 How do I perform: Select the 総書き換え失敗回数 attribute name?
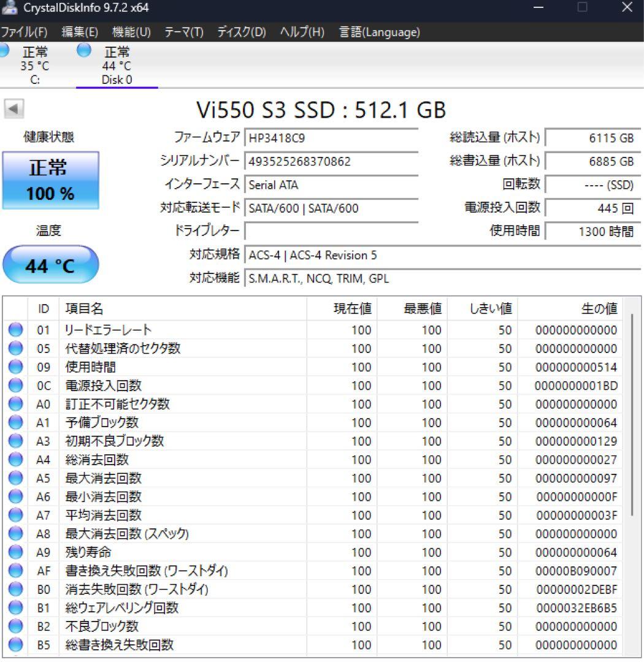119,645
